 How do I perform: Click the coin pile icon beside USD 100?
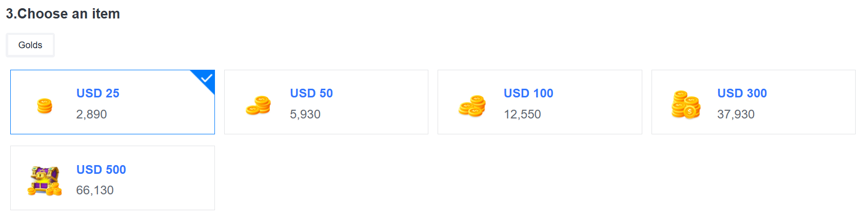click(x=472, y=106)
